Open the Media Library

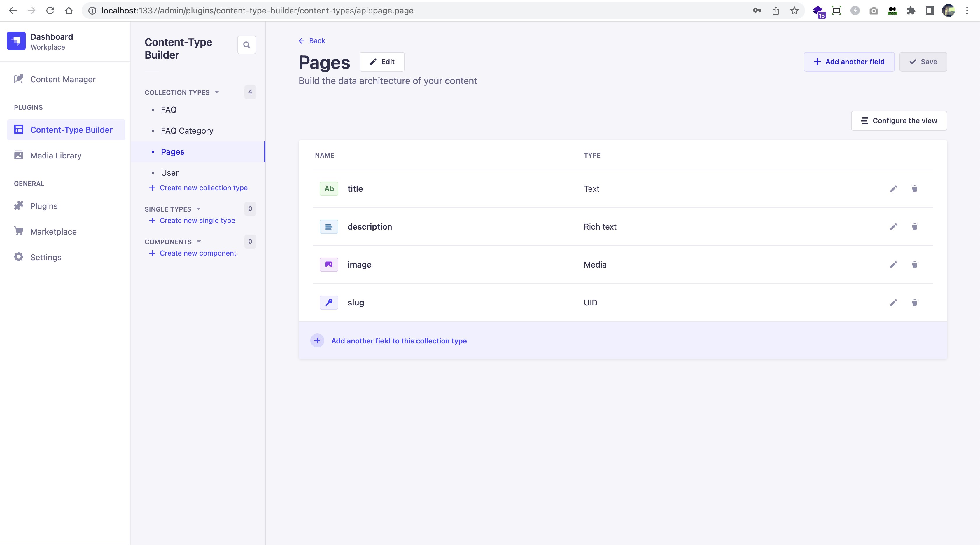pyautogui.click(x=55, y=155)
